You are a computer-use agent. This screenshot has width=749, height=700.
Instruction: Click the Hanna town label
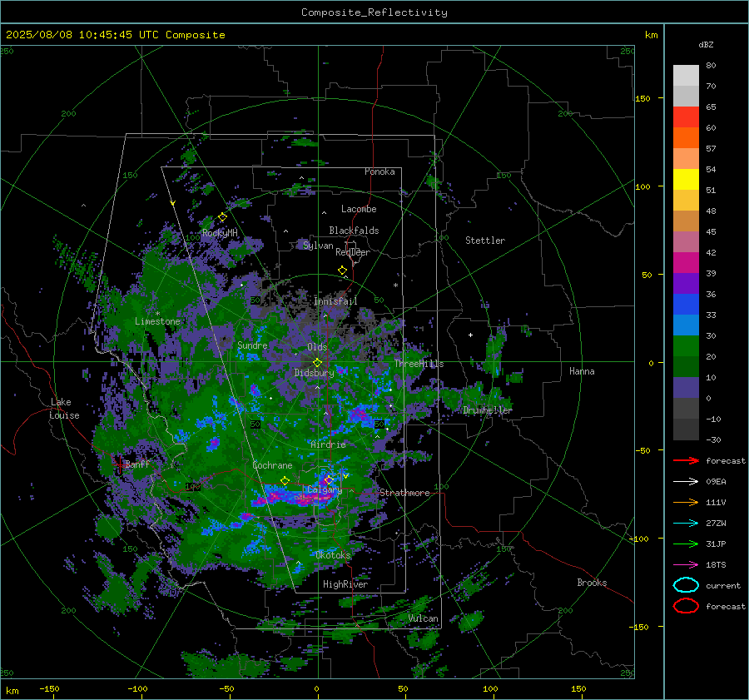(x=582, y=371)
